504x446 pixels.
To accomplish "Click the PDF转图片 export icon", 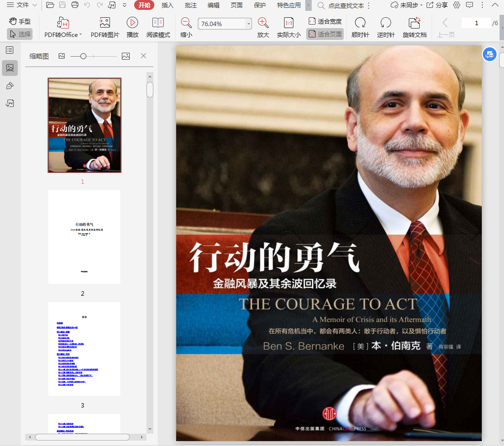I will coord(105,23).
